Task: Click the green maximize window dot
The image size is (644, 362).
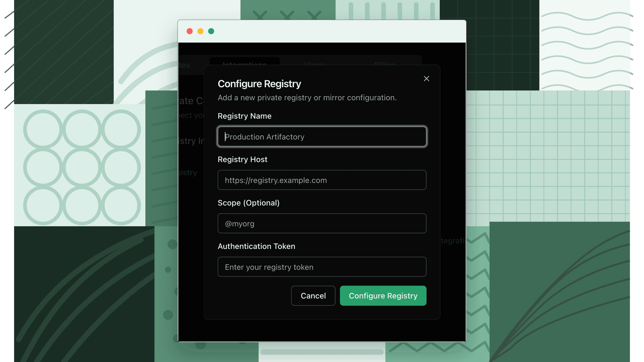Action: (211, 31)
